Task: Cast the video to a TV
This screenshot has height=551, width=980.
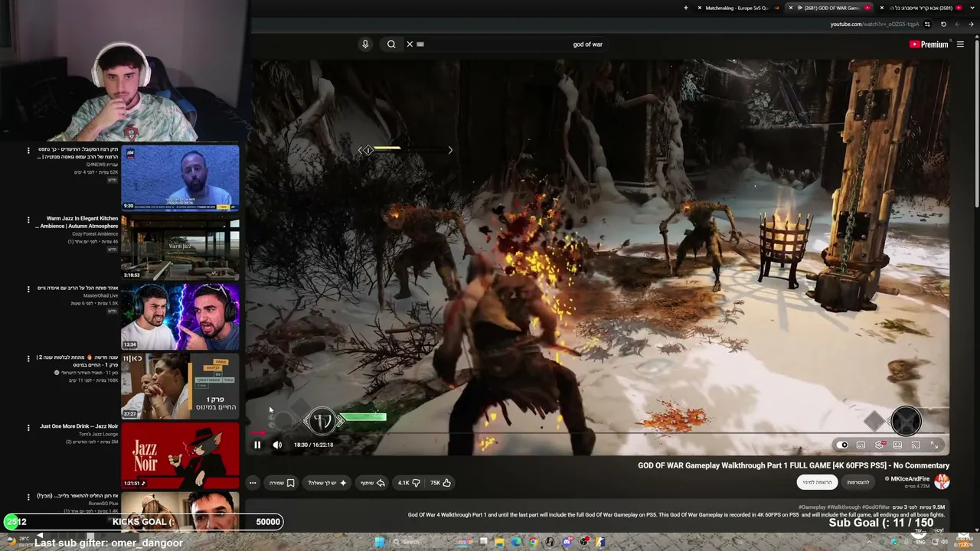Action: [x=916, y=445]
